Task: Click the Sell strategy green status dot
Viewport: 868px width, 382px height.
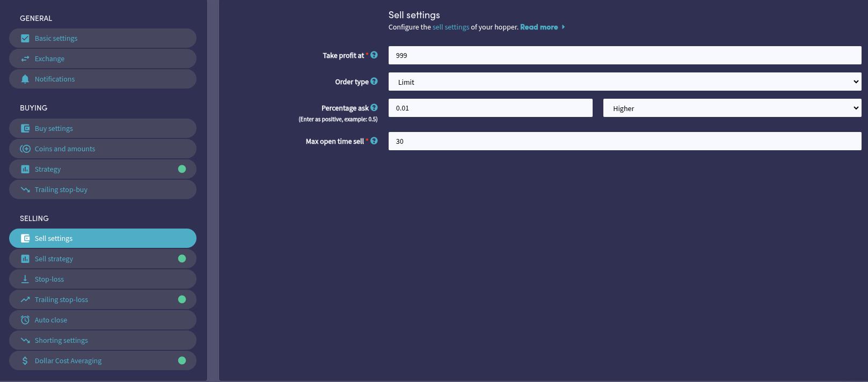Action: (x=182, y=259)
